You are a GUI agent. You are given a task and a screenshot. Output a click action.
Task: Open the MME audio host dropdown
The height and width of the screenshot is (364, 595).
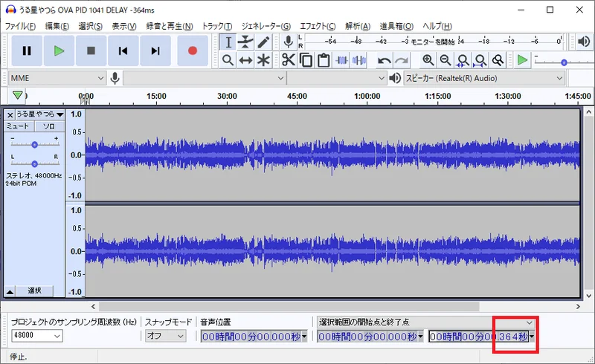tap(58, 78)
